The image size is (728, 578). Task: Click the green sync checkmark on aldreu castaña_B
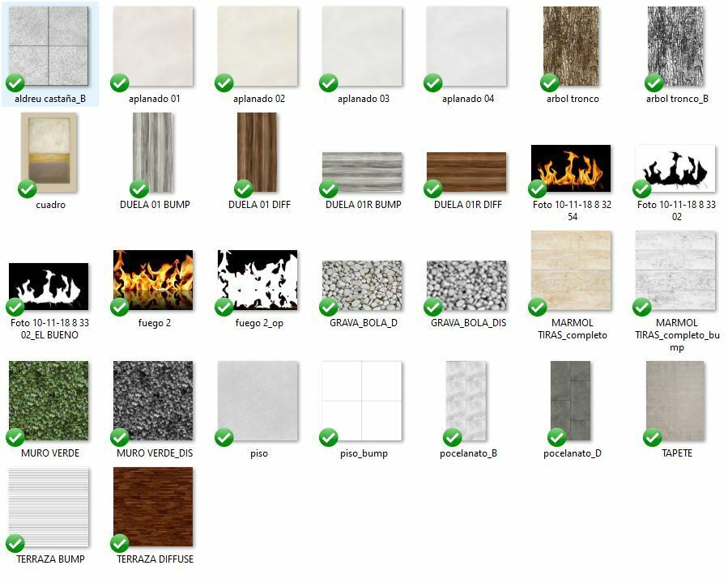[15, 83]
